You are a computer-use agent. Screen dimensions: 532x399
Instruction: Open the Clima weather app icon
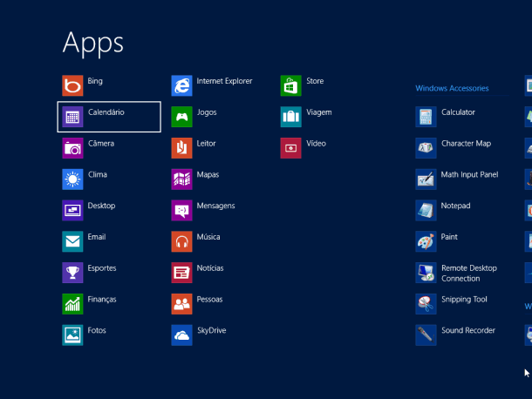(x=72, y=179)
